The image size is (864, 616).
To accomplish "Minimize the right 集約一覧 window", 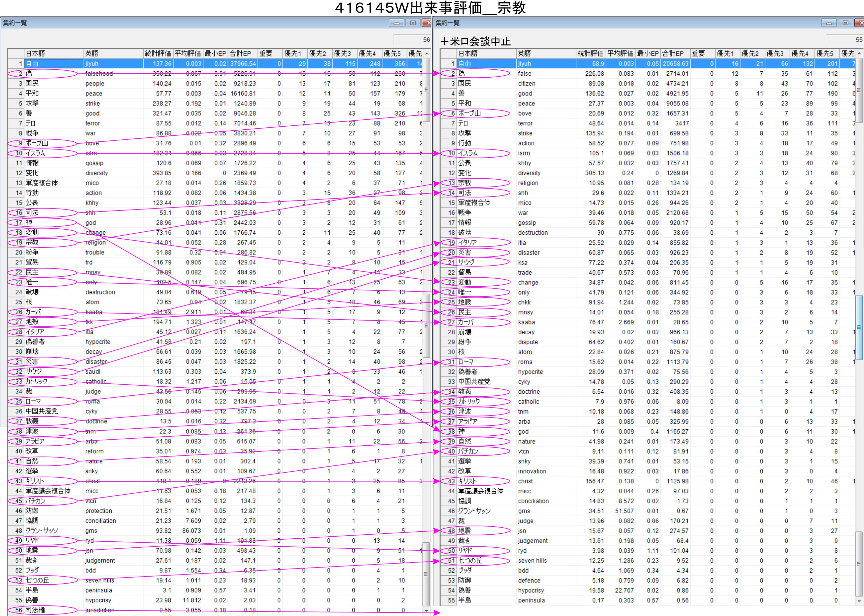I will 829,23.
